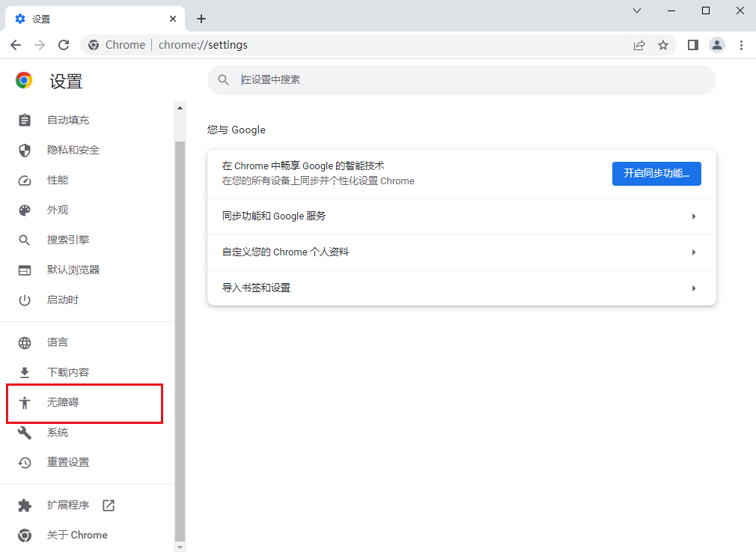
Task: Click the external link icon beside 扩展程序
Action: click(x=109, y=506)
